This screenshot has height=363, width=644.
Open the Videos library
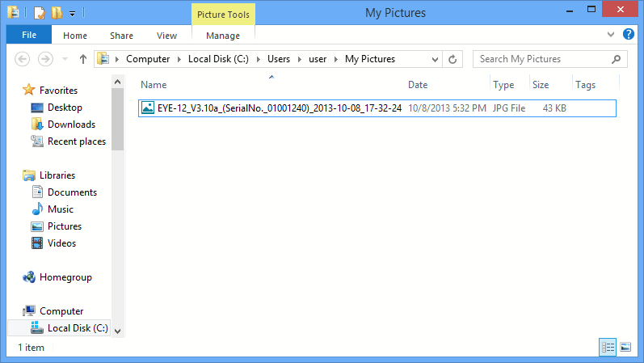point(61,243)
